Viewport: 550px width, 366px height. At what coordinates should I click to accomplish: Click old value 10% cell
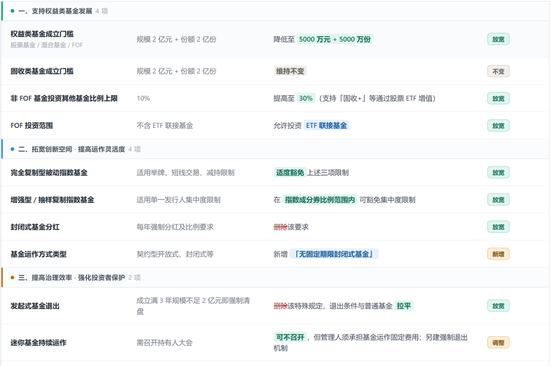(x=143, y=98)
